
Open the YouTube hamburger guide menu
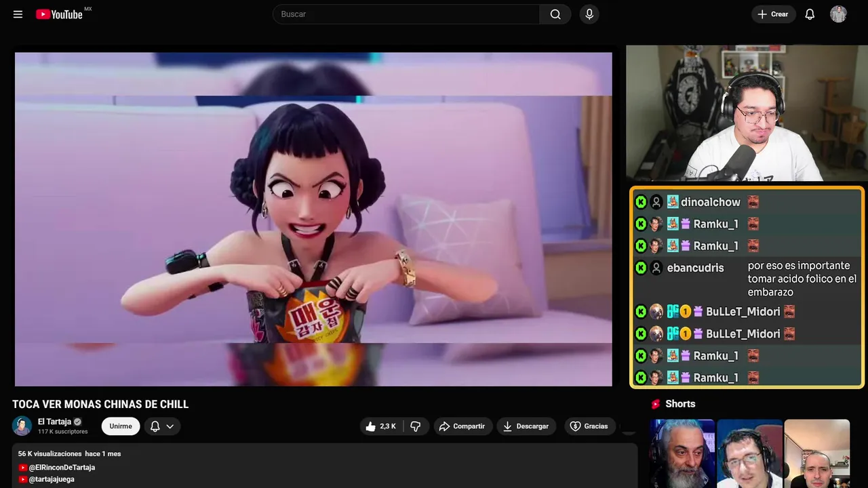click(x=18, y=14)
